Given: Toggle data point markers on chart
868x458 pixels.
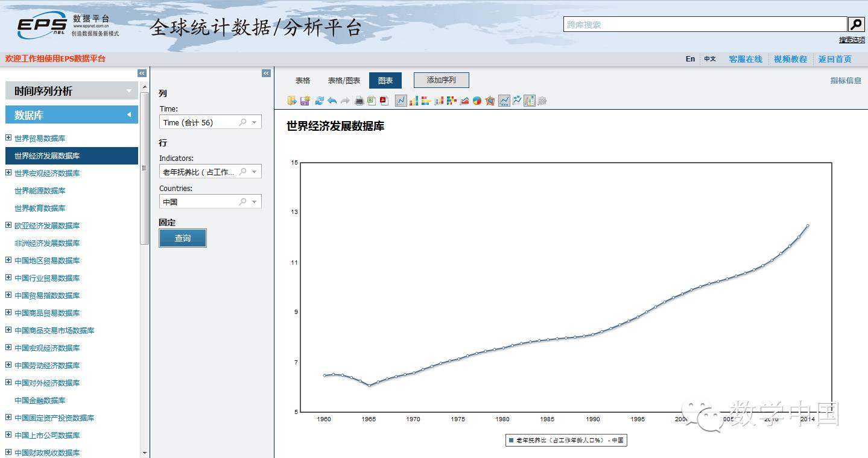Looking at the screenshot, I should pyautogui.click(x=517, y=101).
